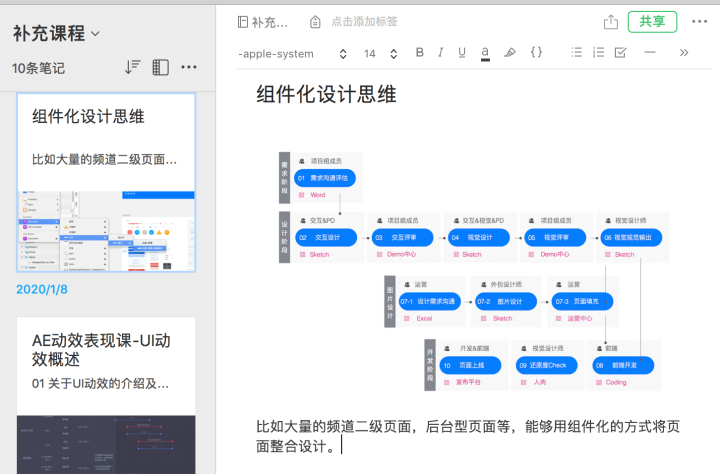Click the dark preview image in AE note card
This screenshot has height=474, width=720.
pyautogui.click(x=106, y=445)
